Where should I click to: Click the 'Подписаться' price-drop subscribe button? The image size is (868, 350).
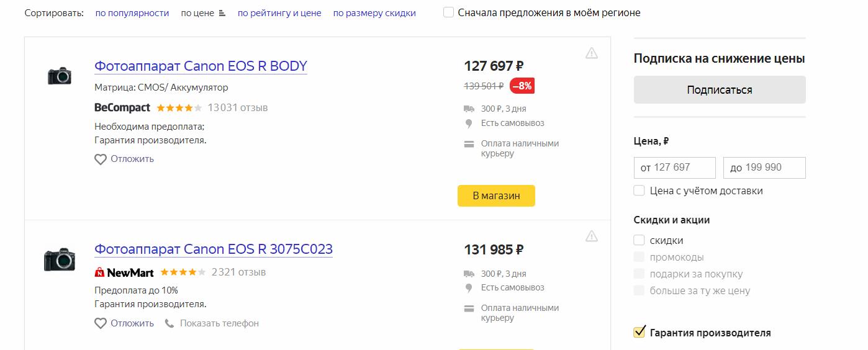(719, 90)
